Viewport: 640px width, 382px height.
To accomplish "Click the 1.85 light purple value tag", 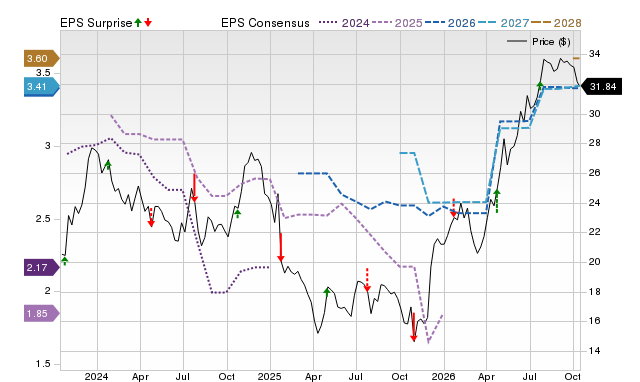I will point(42,313).
